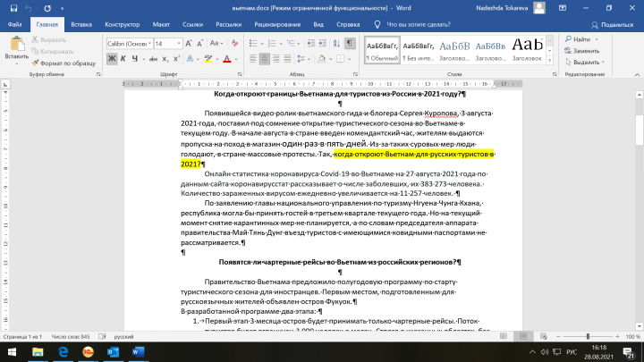Redo the last action

click(x=47, y=8)
